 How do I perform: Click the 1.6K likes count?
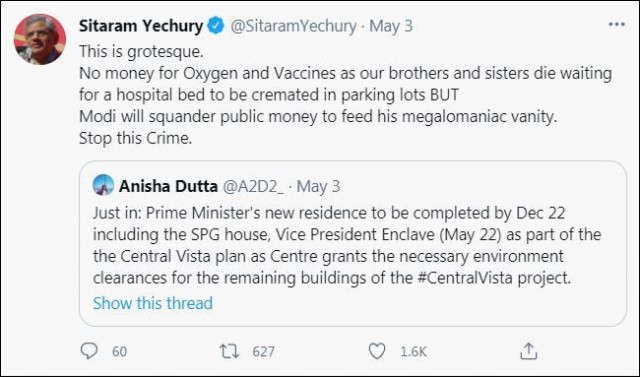coord(413,351)
